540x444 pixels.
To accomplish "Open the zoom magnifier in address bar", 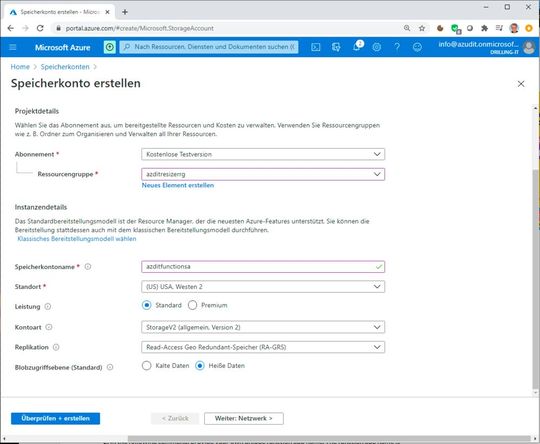I will tap(407, 28).
